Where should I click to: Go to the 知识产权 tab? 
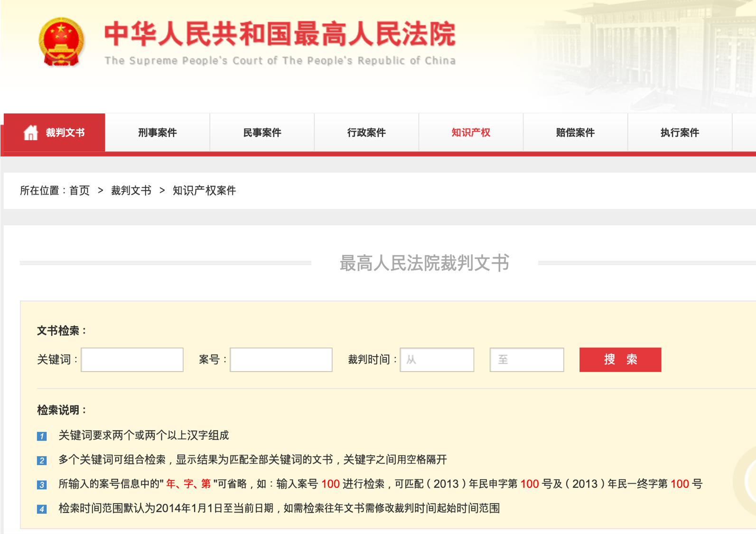tap(471, 132)
